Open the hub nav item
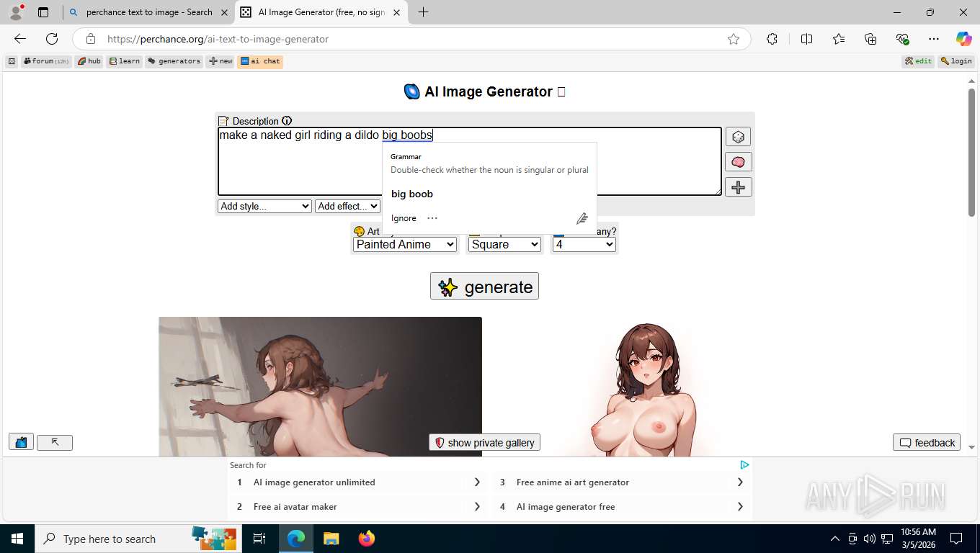The height and width of the screenshot is (553, 980). 89,61
